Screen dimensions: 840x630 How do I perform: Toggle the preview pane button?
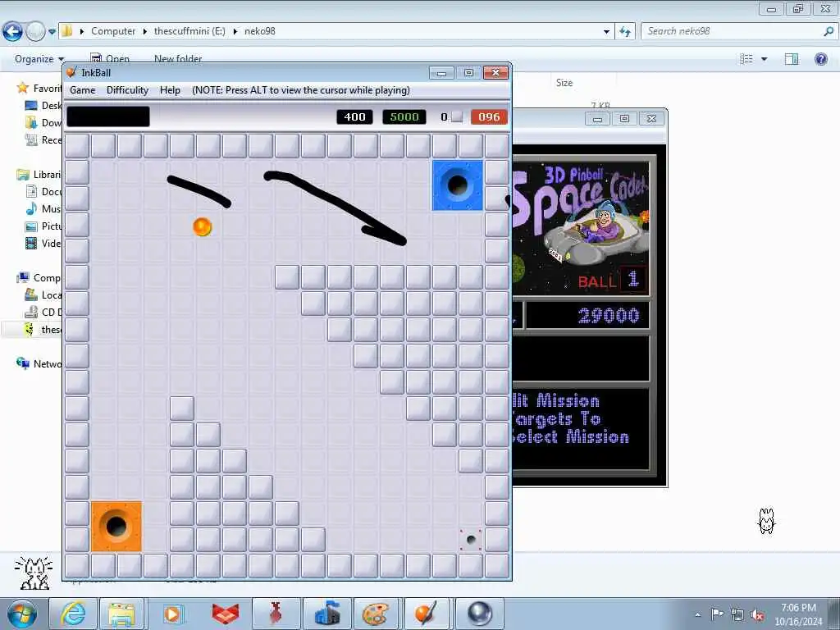[792, 59]
